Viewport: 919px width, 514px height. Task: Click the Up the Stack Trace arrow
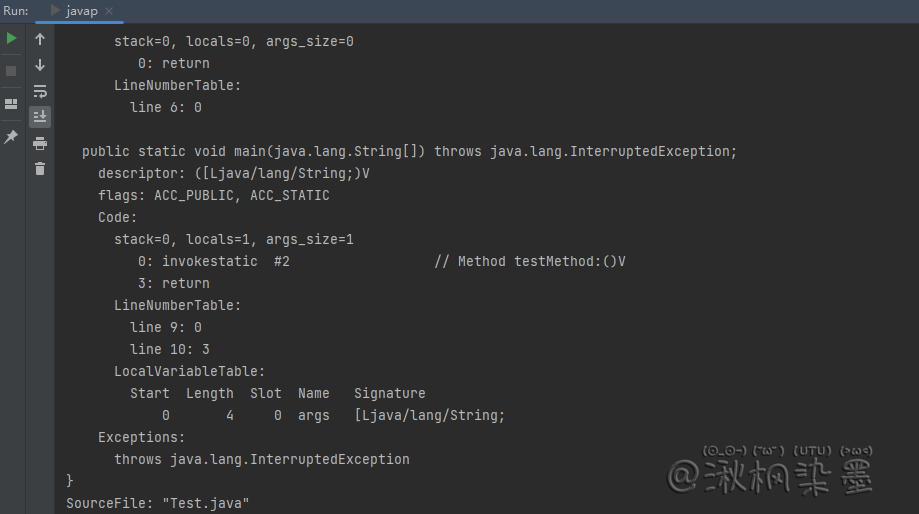[40, 39]
